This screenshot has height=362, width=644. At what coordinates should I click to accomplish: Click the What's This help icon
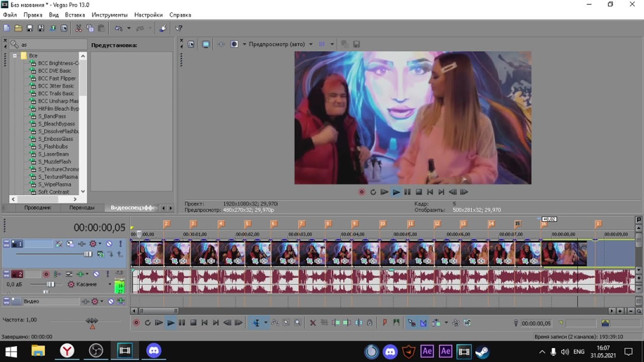pos(179,28)
